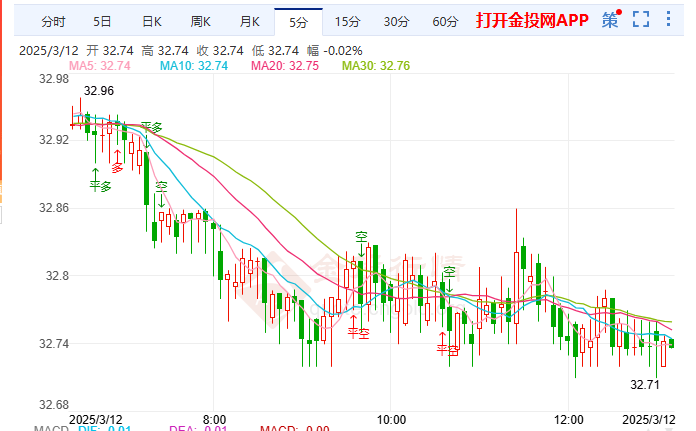
Task: Select the 60分 interval tab
Action: 445,21
